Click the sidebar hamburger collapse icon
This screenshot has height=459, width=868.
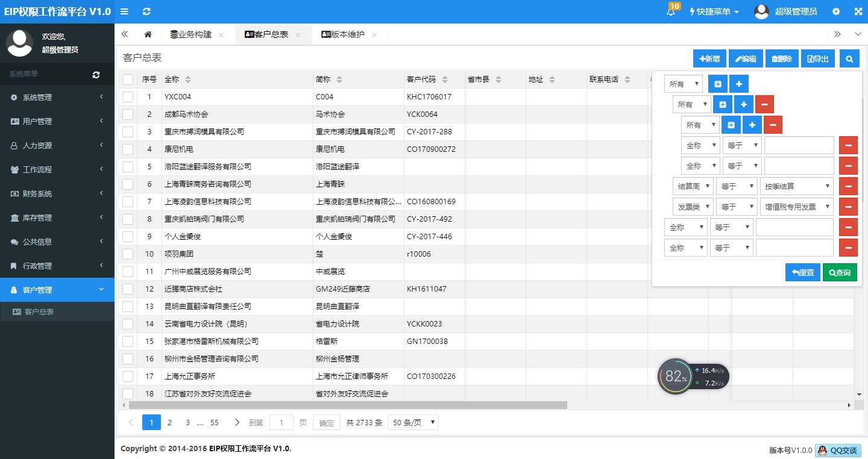click(x=124, y=11)
